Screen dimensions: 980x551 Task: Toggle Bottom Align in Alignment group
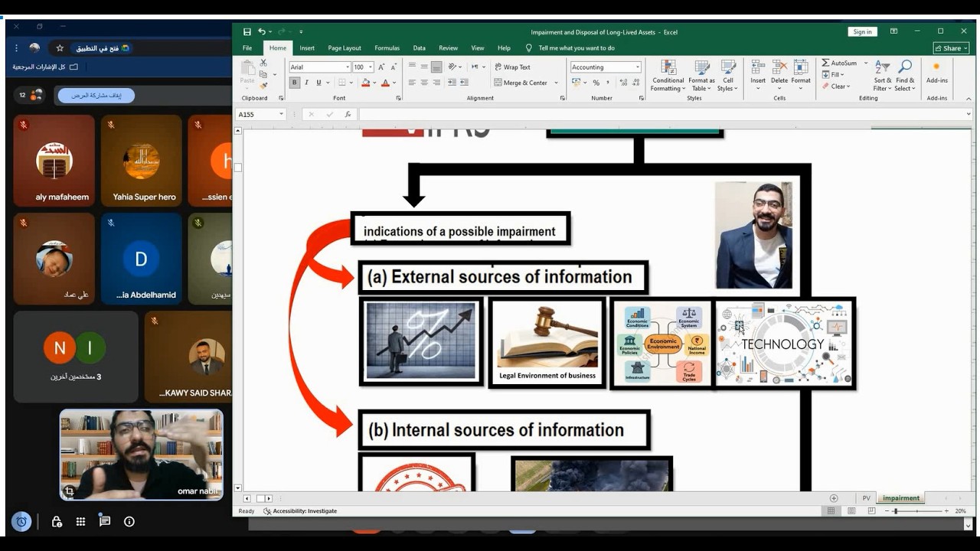click(436, 67)
